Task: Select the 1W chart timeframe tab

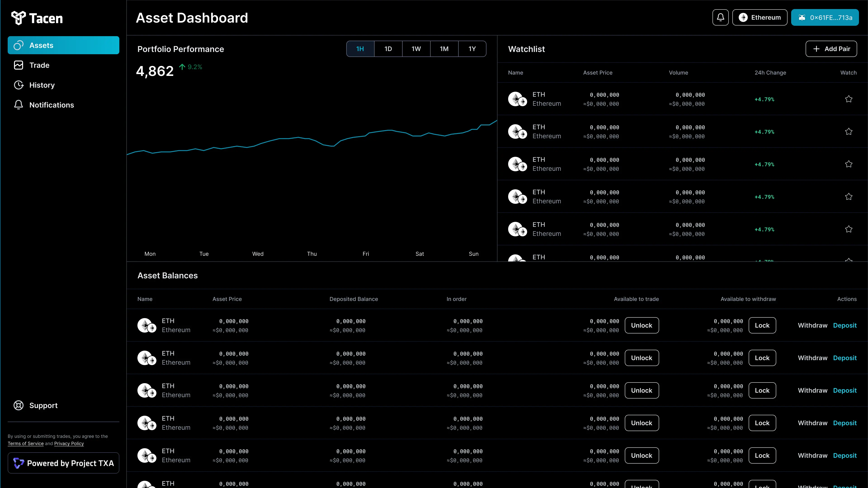Action: point(416,49)
